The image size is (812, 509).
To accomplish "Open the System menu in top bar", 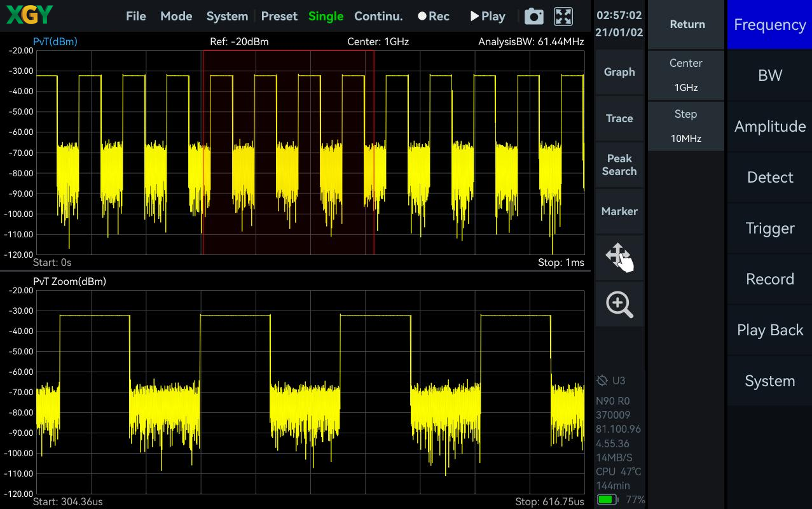I will (x=227, y=17).
